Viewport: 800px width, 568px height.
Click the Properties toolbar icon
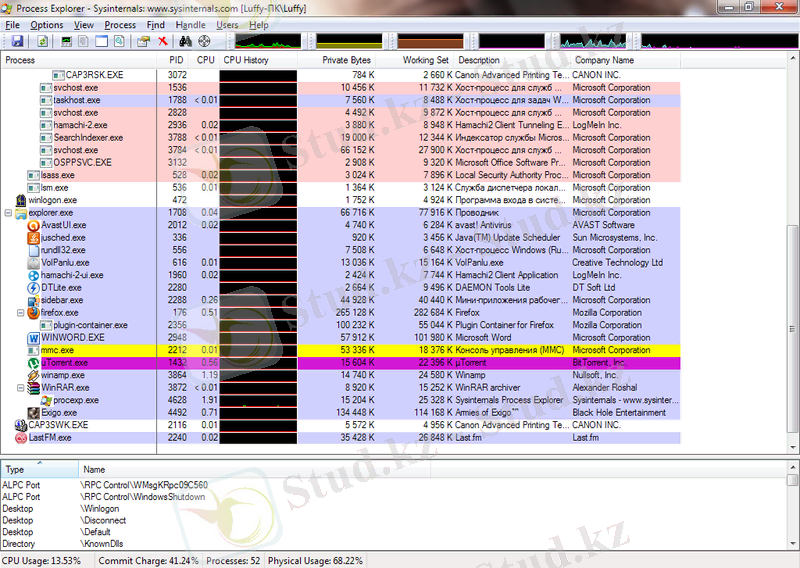(x=144, y=41)
